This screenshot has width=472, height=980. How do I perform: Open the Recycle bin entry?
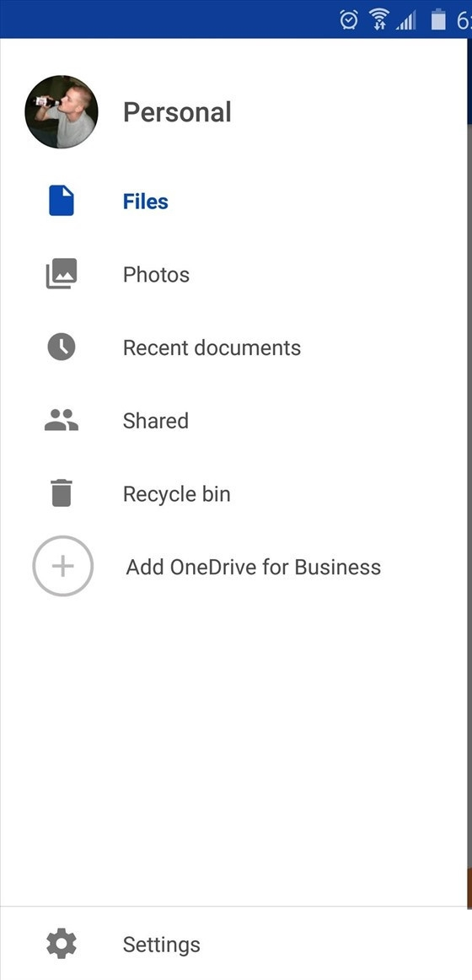pyautogui.click(x=177, y=494)
